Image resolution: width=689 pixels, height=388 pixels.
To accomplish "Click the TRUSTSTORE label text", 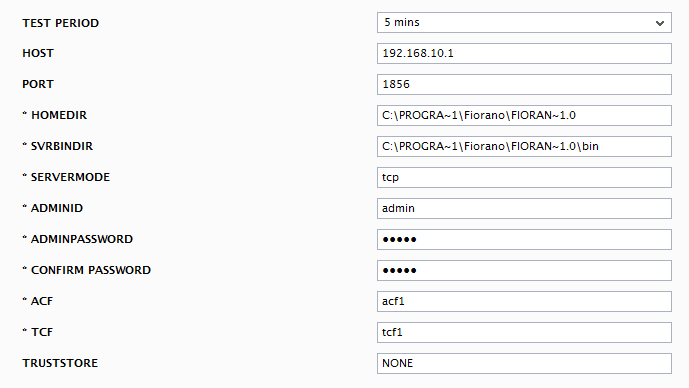I will (x=60, y=363).
